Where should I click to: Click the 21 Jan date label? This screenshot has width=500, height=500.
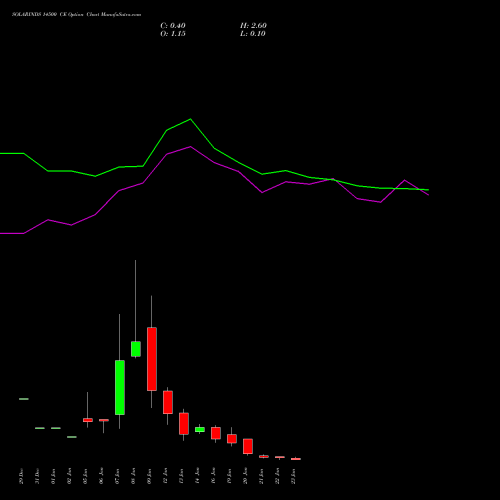[x=262, y=476]
